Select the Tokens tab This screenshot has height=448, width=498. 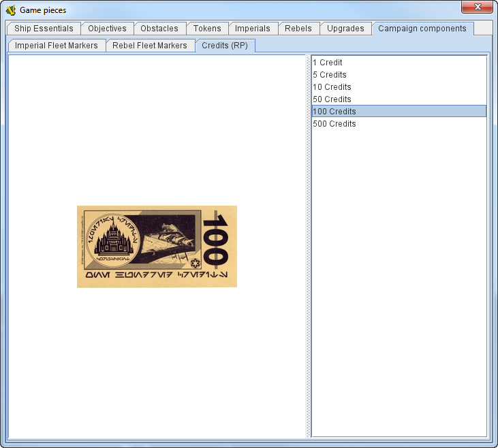(207, 29)
